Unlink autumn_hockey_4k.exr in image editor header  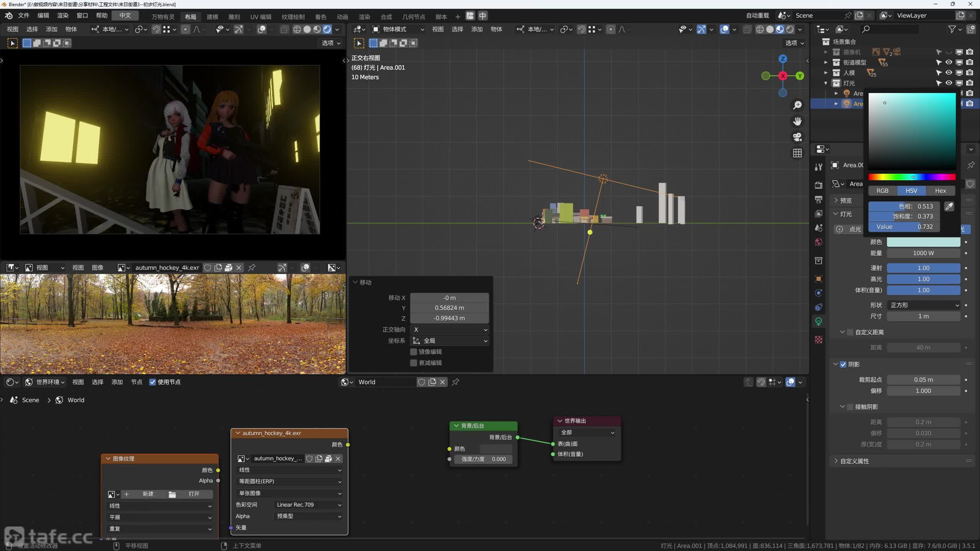239,268
